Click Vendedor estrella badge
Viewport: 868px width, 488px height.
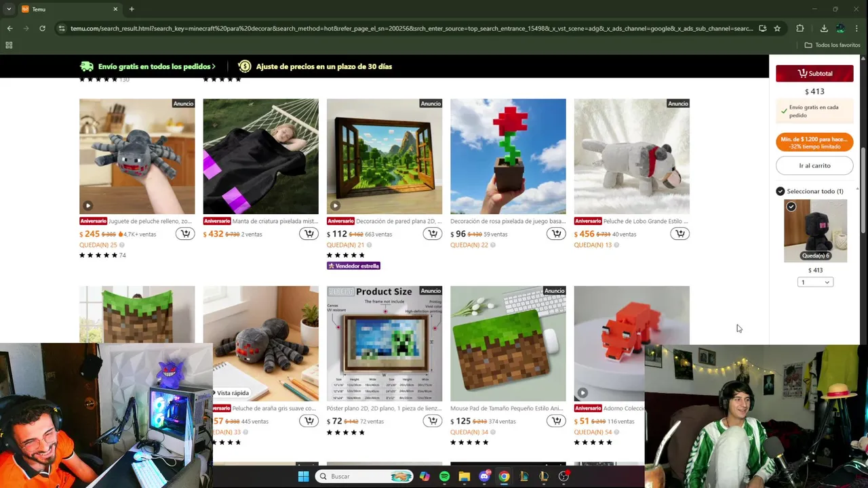click(353, 266)
